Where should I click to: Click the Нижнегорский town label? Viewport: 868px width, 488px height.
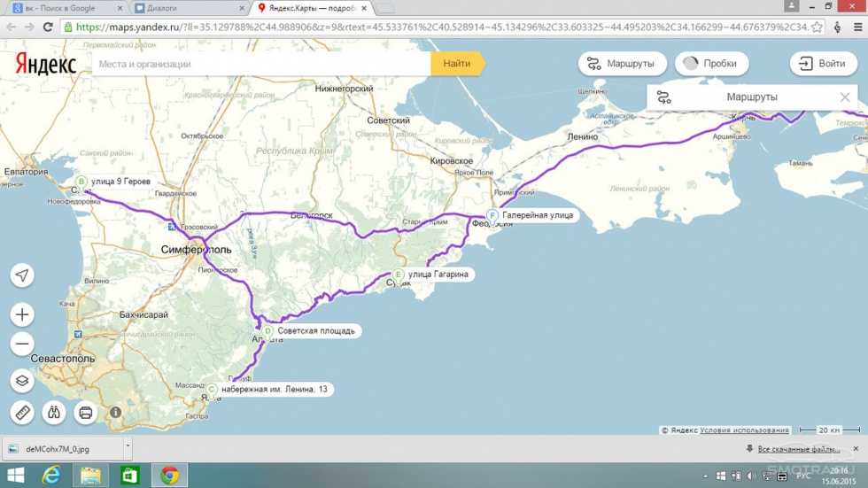click(x=344, y=89)
